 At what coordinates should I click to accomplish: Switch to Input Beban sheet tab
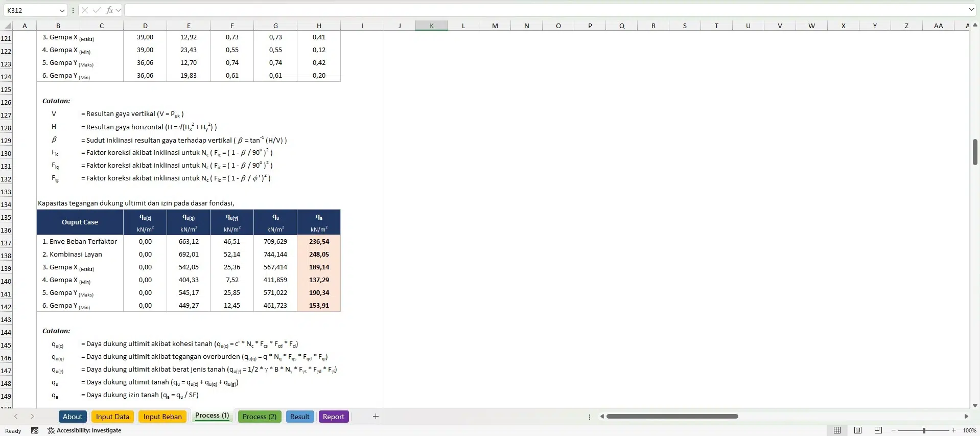(x=162, y=417)
